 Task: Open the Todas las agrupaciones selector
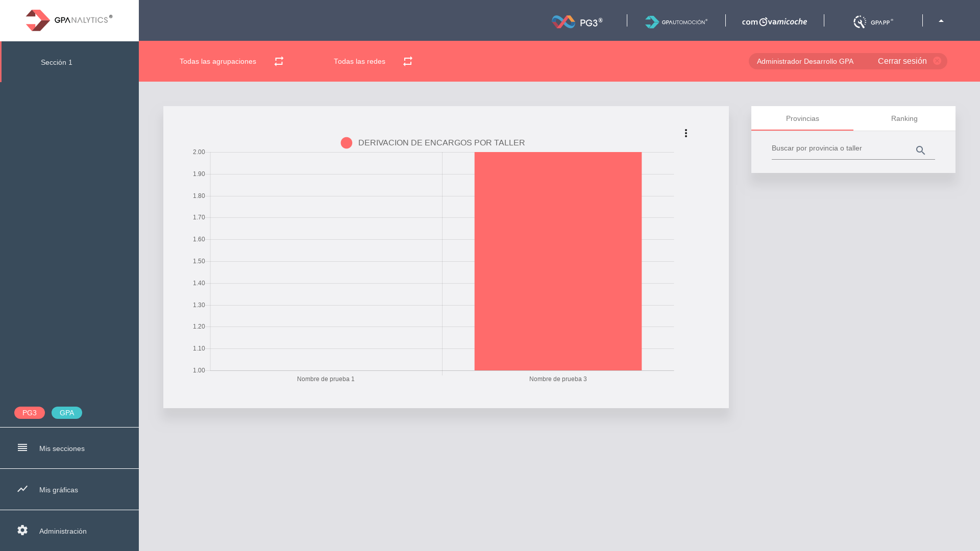pyautogui.click(x=218, y=61)
